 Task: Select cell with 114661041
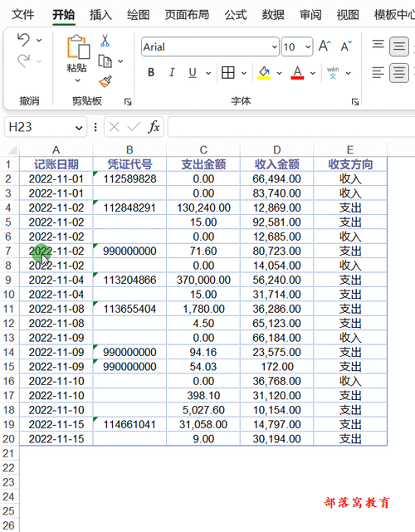click(129, 424)
